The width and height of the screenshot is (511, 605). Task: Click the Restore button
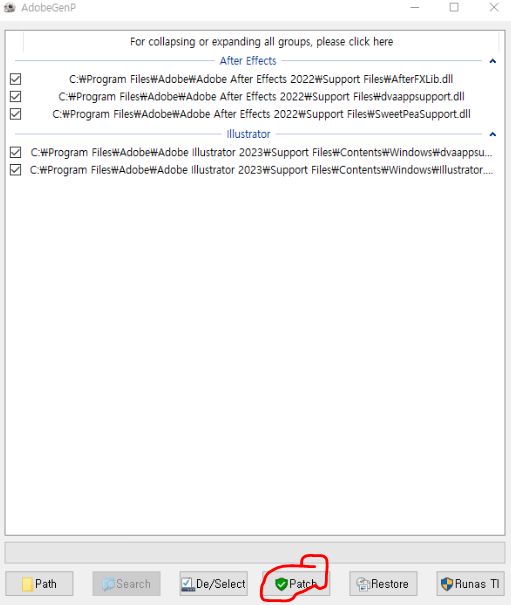(383, 583)
